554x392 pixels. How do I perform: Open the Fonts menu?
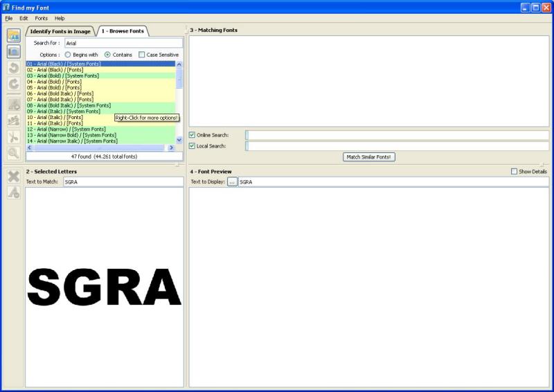click(x=42, y=19)
